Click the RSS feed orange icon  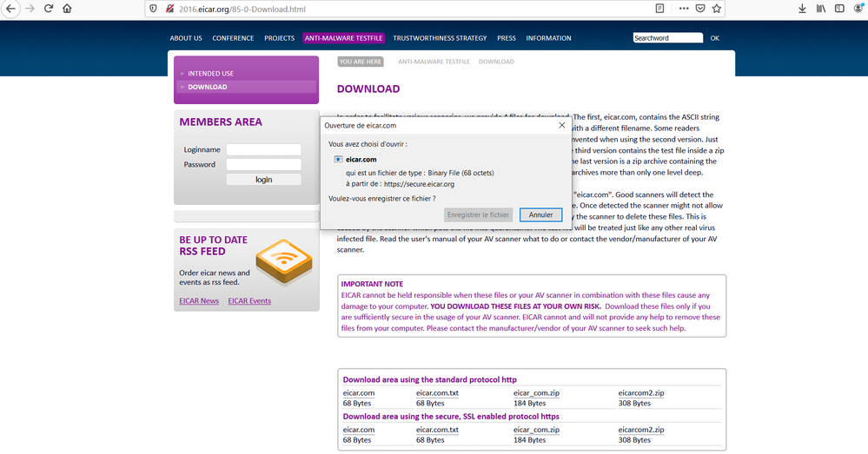click(284, 261)
